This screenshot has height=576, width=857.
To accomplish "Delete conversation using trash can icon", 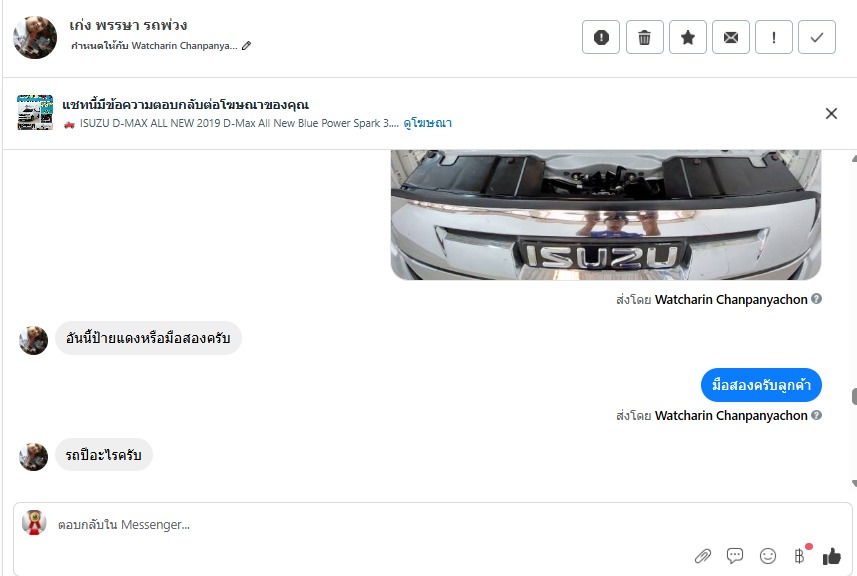I will 644,37.
